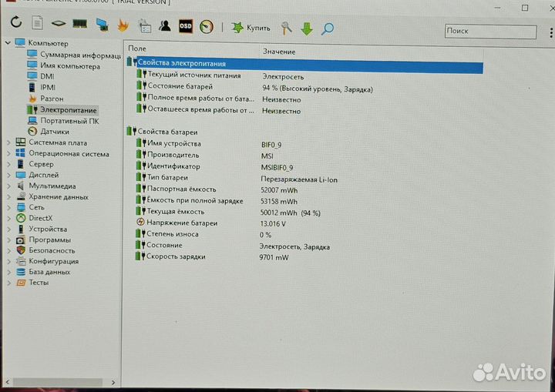Collapse the Компьютер tree node
555x392 pixels.
(x=7, y=44)
